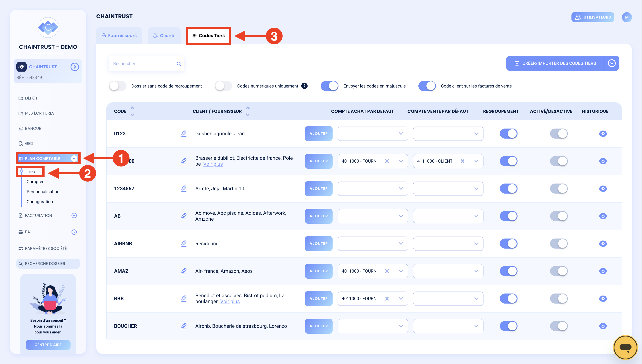This screenshot has height=364, width=642.
Task: Disable Envoyer les codes en majuscule
Action: coord(329,86)
